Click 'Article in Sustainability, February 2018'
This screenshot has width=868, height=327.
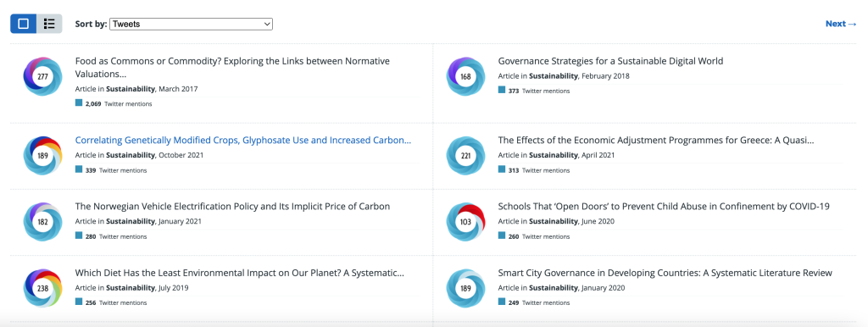click(564, 75)
